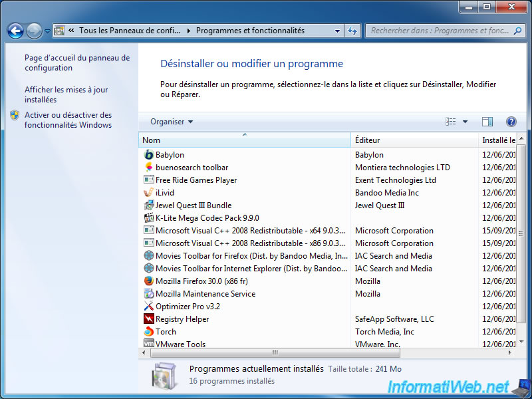Click the Windows shield icon in sidebar
Image resolution: width=532 pixels, height=399 pixels.
[x=15, y=115]
